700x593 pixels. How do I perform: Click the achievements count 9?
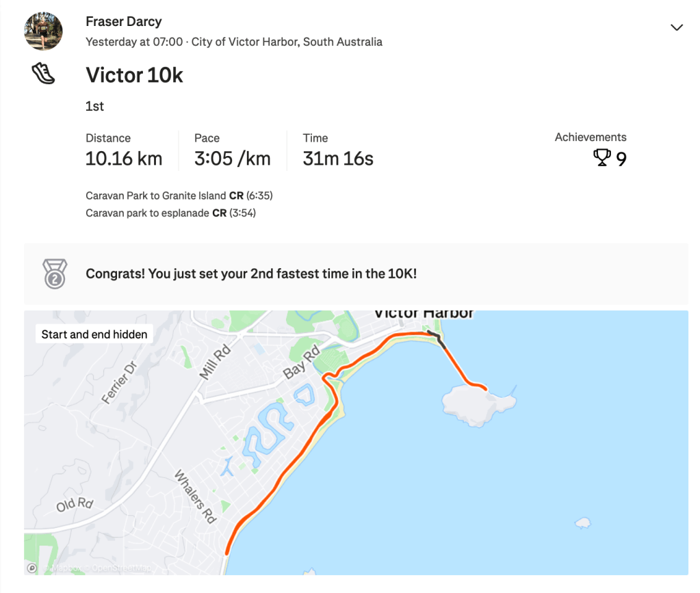point(621,159)
